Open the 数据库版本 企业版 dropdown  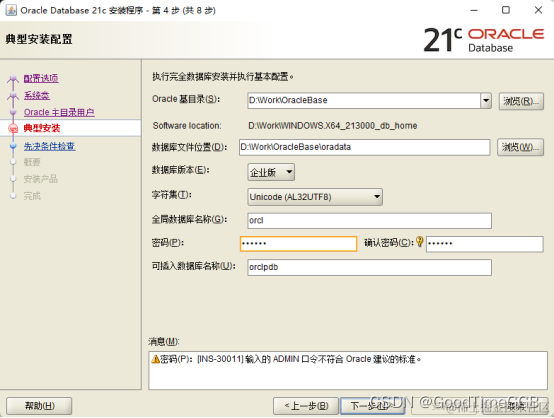(x=271, y=172)
